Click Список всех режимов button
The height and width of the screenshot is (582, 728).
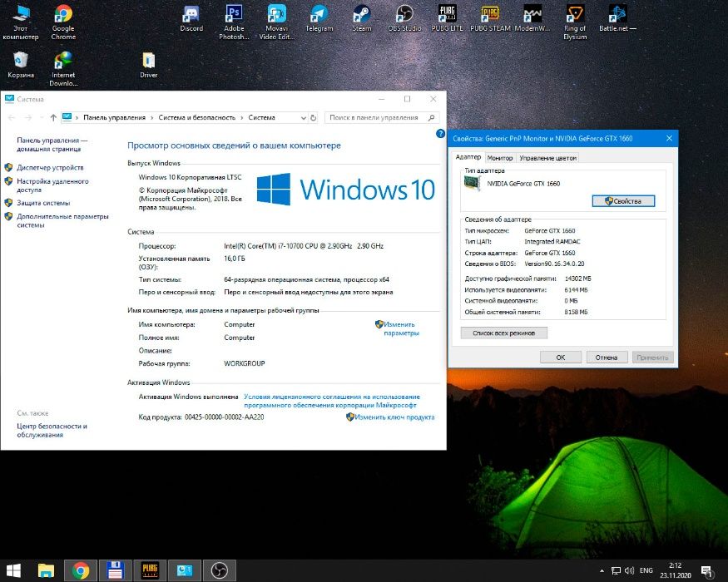tap(503, 333)
